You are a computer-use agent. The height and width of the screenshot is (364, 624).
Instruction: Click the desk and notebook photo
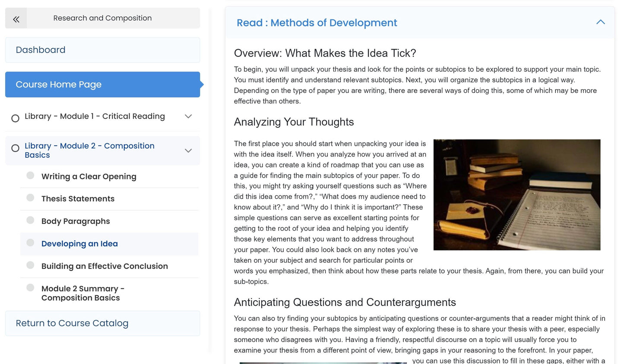(517, 195)
